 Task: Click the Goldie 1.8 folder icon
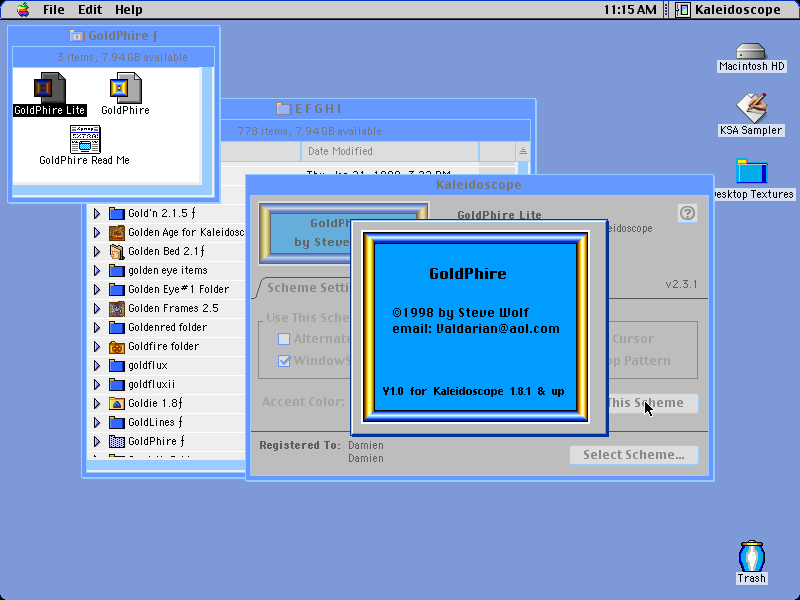point(117,404)
